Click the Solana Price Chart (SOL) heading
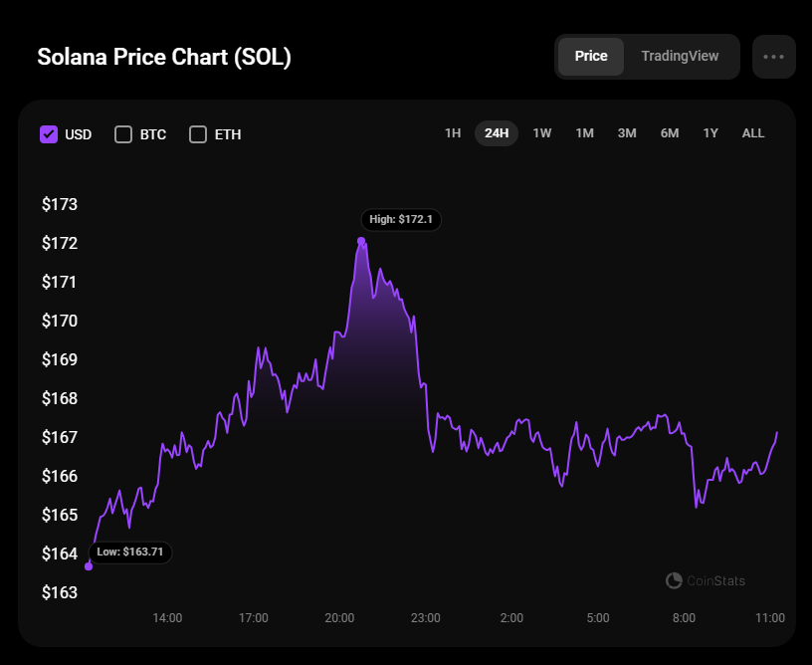This screenshot has width=812, height=665. 164,57
